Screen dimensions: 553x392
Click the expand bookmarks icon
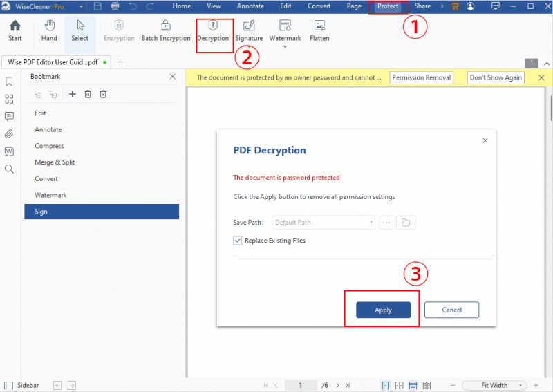(37, 94)
